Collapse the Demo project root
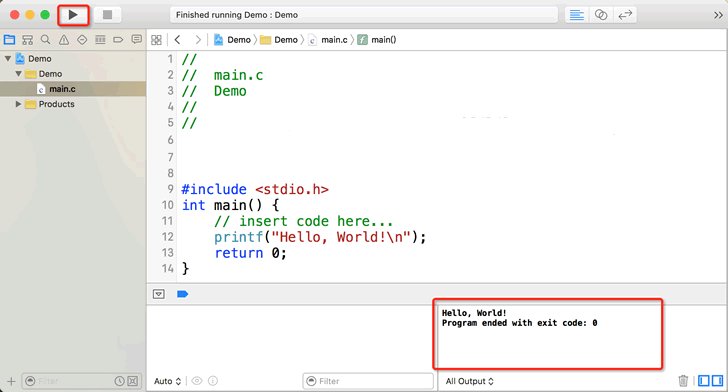The image size is (728, 392). point(8,59)
